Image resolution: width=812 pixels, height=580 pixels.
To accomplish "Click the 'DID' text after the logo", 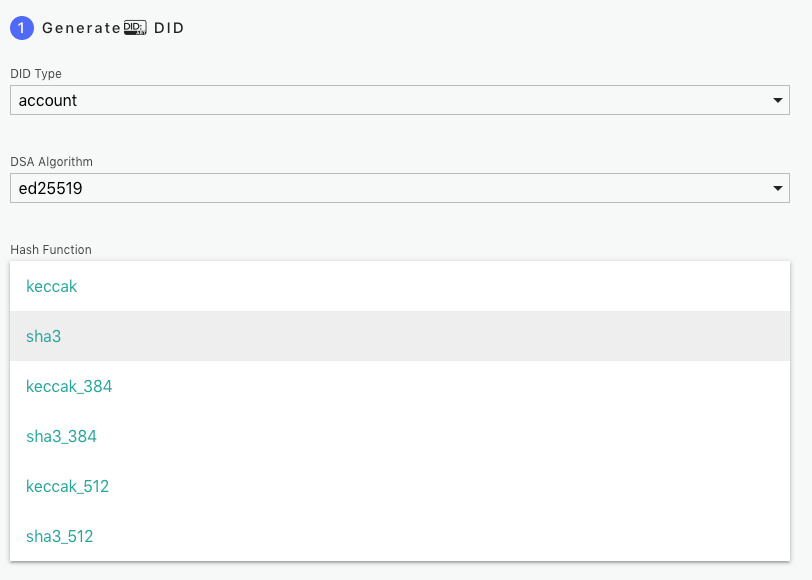I will [169, 28].
